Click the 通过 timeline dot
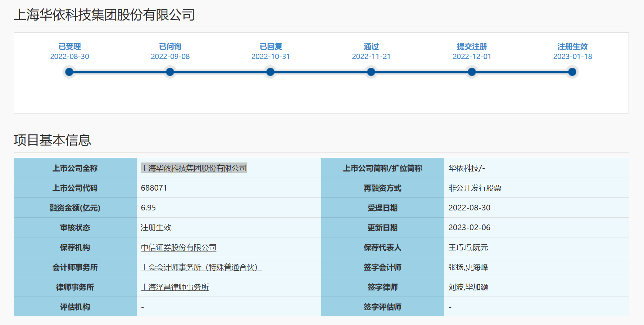Screen dimensions: 644x325 pos(371,72)
